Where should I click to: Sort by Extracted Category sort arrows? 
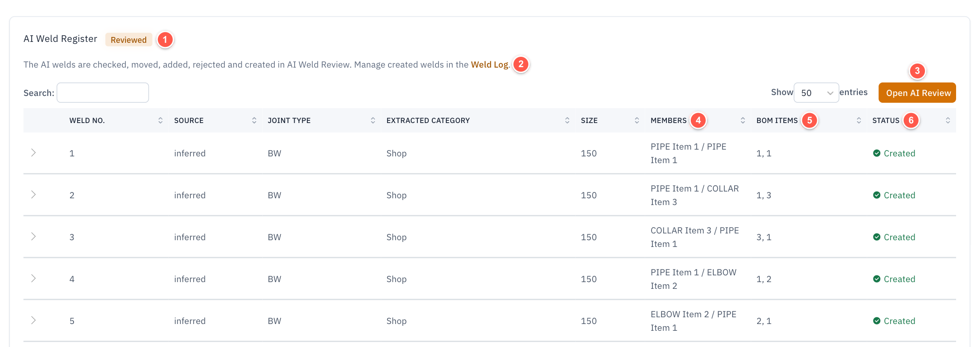click(x=567, y=120)
